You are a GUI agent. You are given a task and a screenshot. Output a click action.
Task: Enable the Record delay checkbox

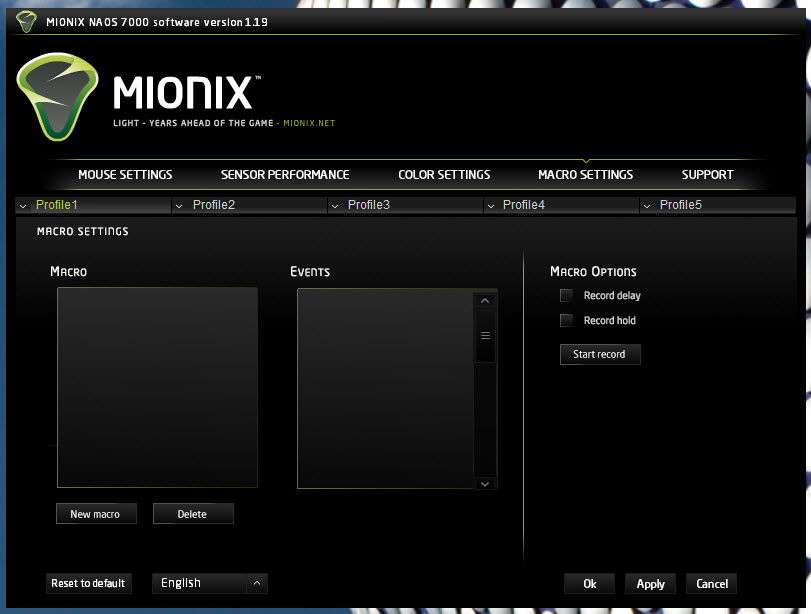coord(566,295)
